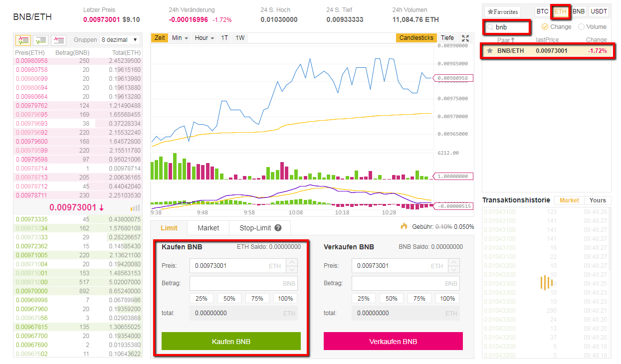This screenshot has width=621, height=364.
Task: Click sell order priced 0.00979762
Action: click(78, 106)
